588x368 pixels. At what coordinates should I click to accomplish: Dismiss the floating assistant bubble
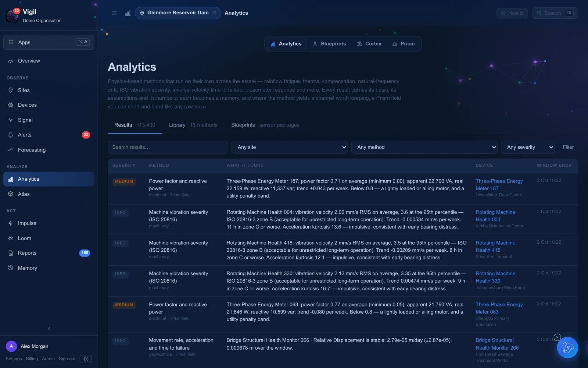557,337
